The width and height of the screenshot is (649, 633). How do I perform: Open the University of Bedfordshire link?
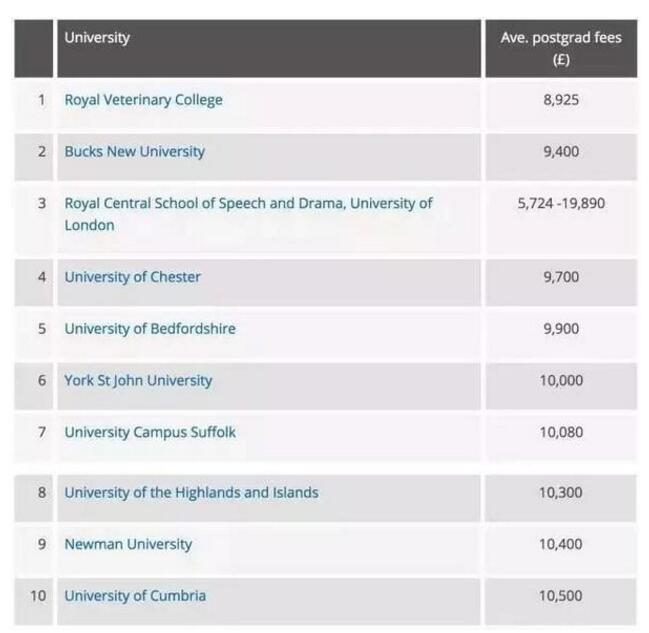[150, 329]
